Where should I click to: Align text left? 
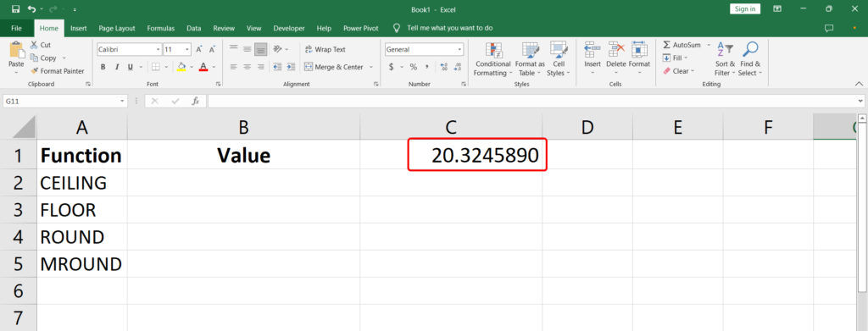(234, 67)
